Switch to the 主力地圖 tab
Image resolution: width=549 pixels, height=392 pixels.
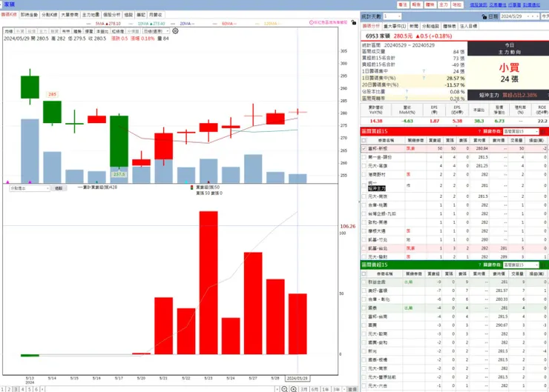[91, 15]
